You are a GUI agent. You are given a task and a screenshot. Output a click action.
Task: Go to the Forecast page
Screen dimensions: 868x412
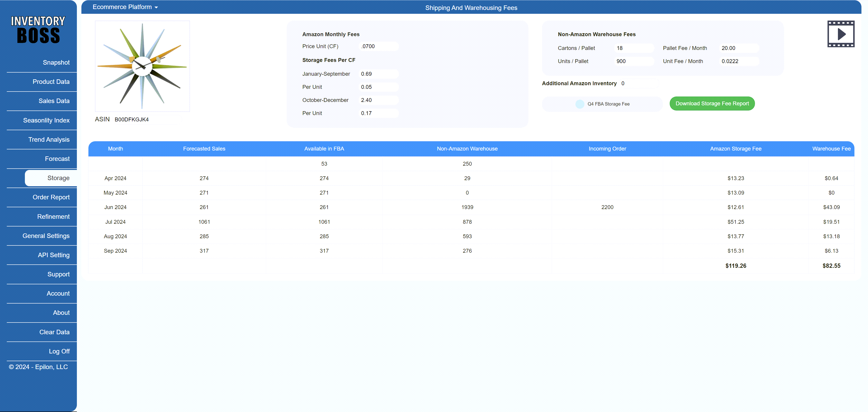tap(57, 159)
